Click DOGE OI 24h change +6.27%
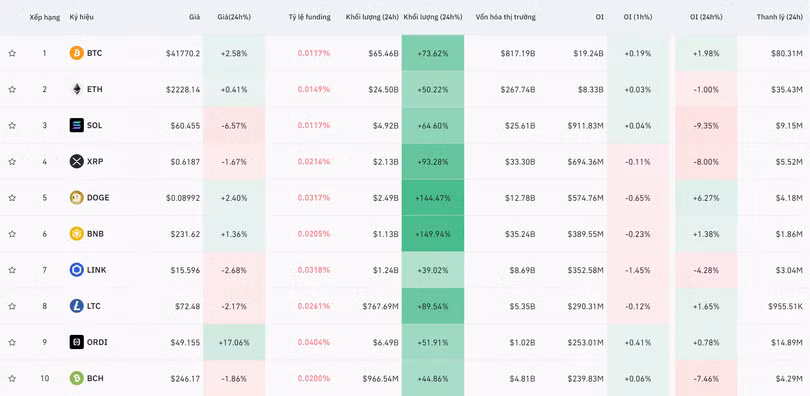The width and height of the screenshot is (810, 396). (706, 198)
